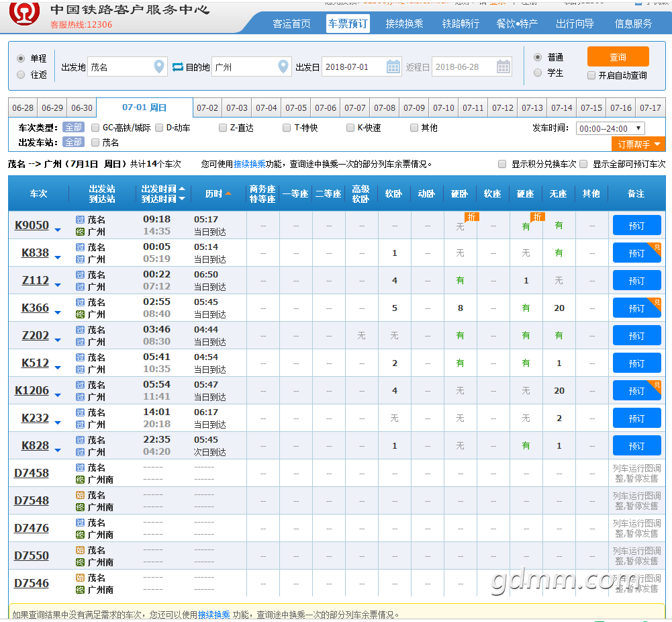The image size is (672, 622).
Task: Click the points-redeem badge on K366 booking button
Action: [657, 302]
